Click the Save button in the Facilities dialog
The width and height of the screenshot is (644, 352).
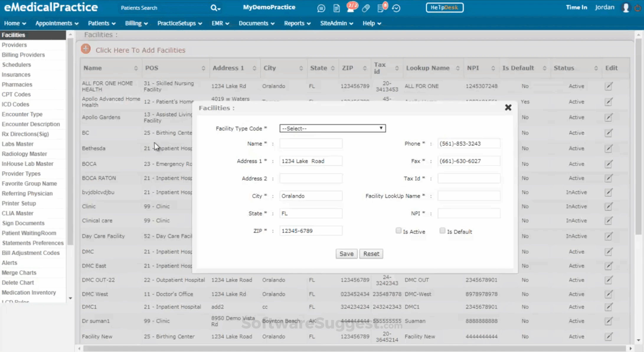(x=346, y=254)
